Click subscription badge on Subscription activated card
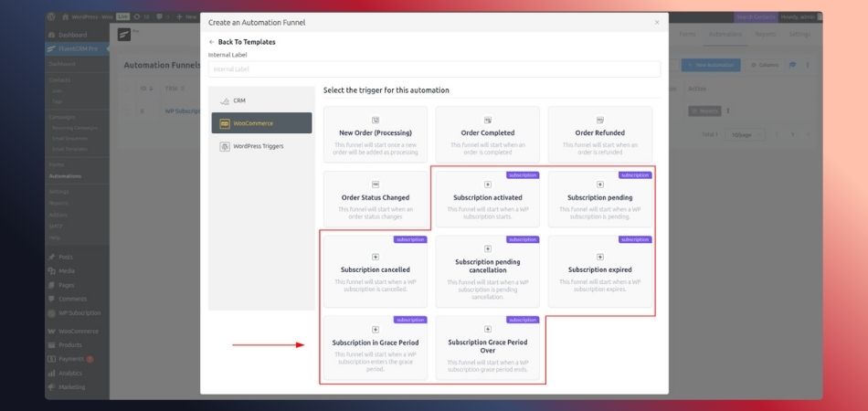Image resolution: width=868 pixels, height=411 pixels. point(522,175)
